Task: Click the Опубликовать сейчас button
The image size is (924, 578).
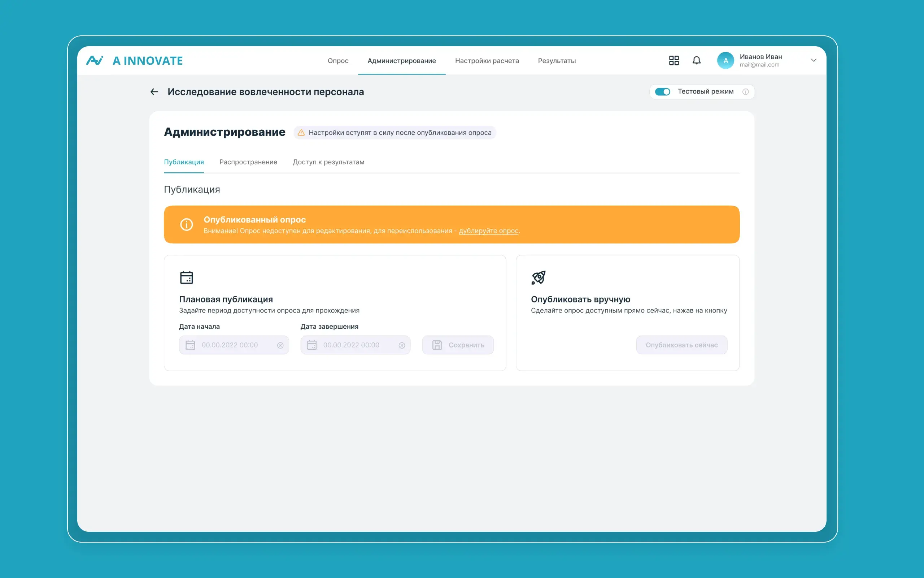Action: 681,345
